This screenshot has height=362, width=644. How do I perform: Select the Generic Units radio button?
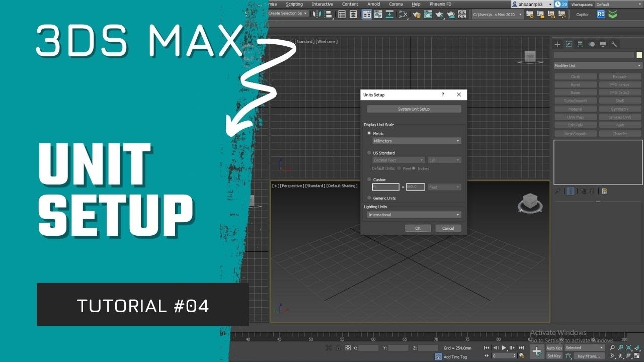[369, 198]
